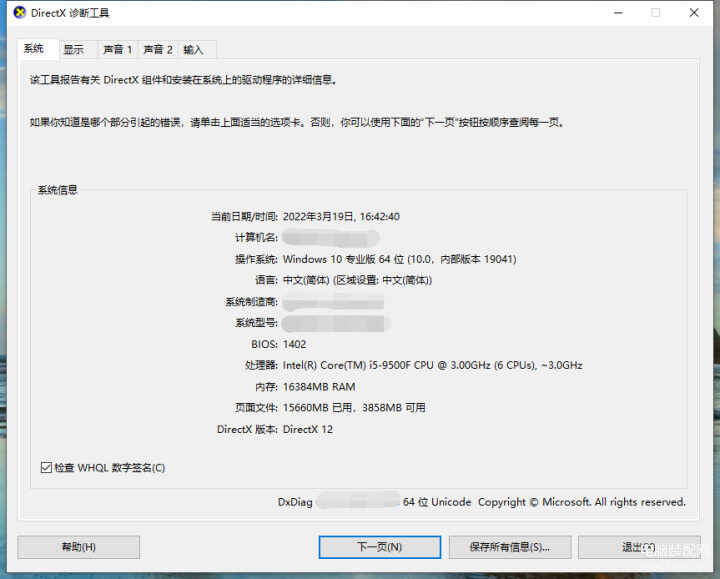This screenshot has width=720, height=579.
Task: Click the Windows 10 专业版 64 位 text
Action: click(x=343, y=259)
